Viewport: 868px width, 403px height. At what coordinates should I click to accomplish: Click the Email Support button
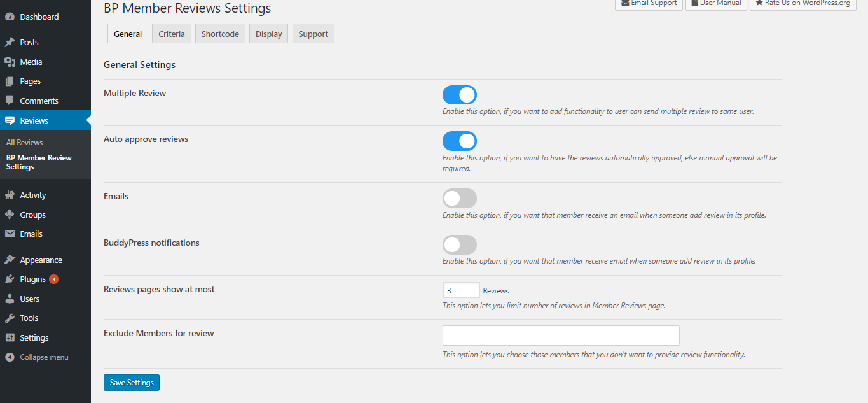[x=649, y=3]
